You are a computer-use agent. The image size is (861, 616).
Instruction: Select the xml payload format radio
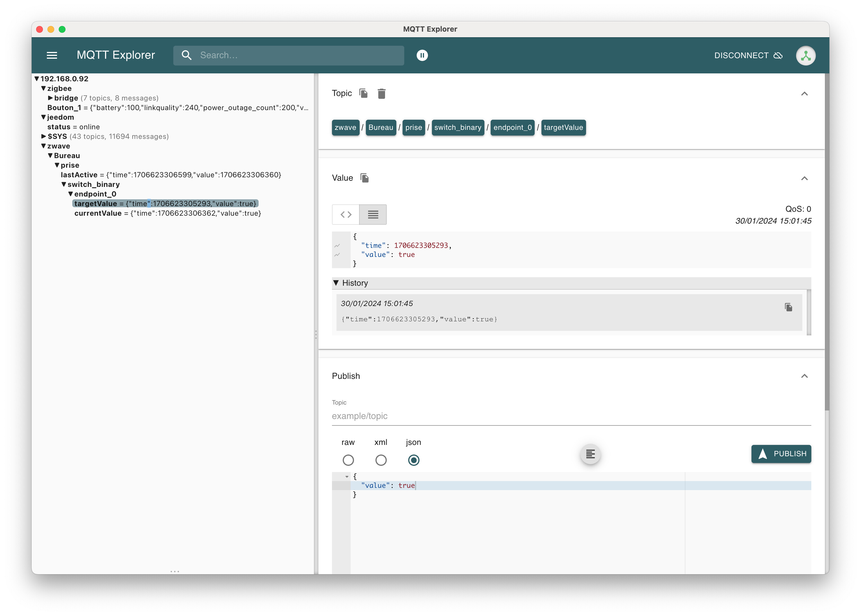coord(381,460)
